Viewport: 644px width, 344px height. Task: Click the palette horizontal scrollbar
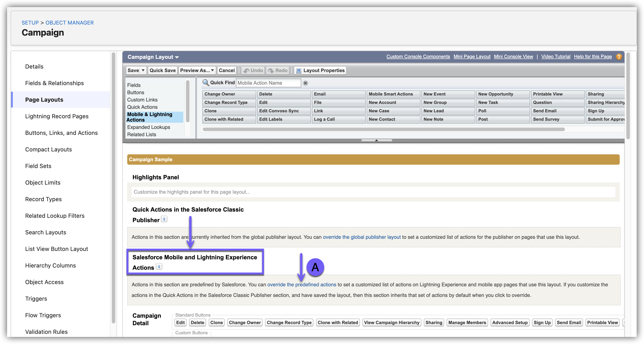point(383,129)
